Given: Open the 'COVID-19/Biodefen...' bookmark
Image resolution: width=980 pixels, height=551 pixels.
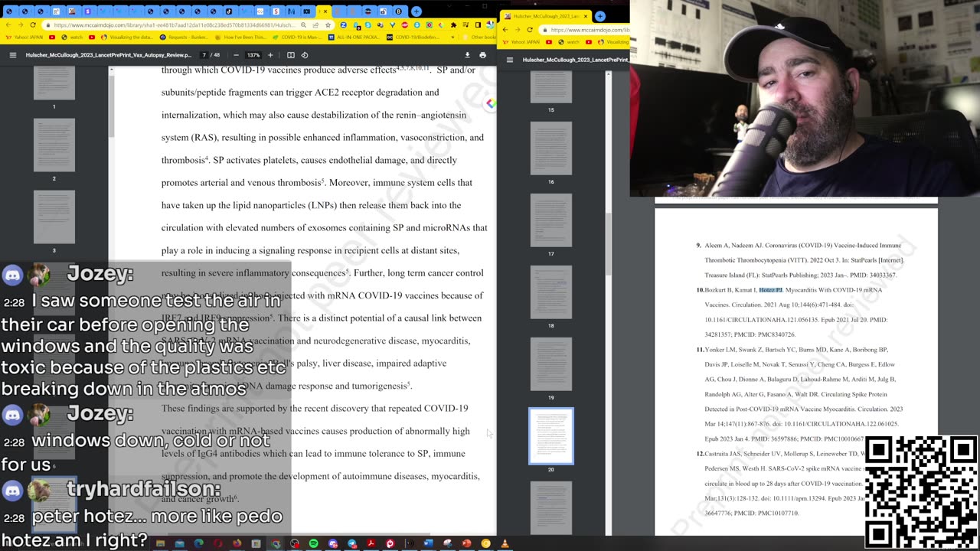Looking at the screenshot, I should (413, 37).
